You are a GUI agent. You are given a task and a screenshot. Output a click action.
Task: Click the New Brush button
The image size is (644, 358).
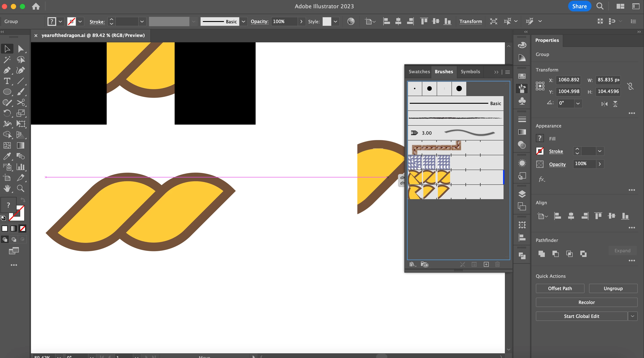tap(486, 264)
